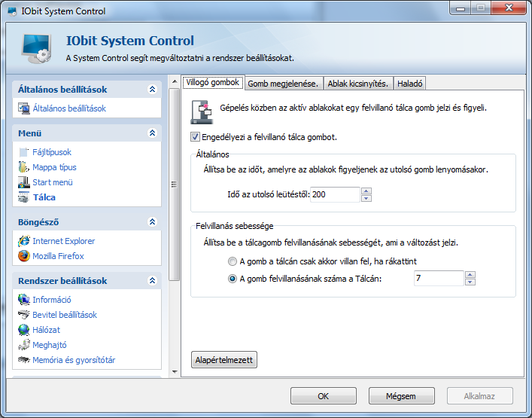Click the flash count field showing 7
Screen dimensions: 532x418
tap(439, 279)
